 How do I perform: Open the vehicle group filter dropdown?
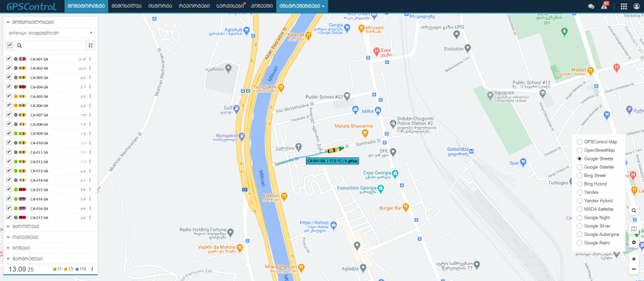point(50,33)
